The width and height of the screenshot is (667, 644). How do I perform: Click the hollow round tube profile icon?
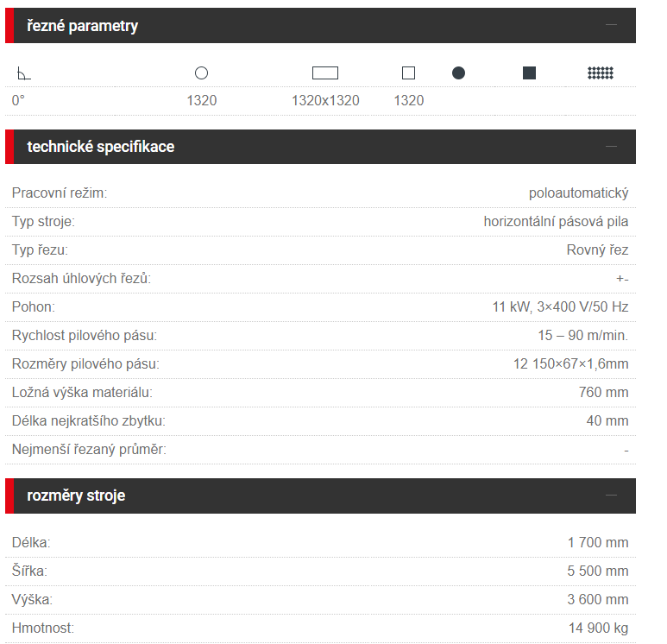pos(201,73)
